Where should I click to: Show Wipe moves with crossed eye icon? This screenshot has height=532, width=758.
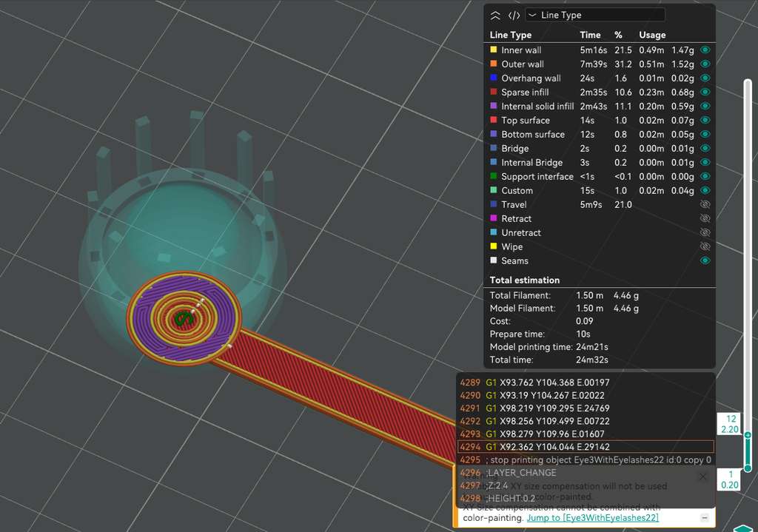tap(705, 246)
